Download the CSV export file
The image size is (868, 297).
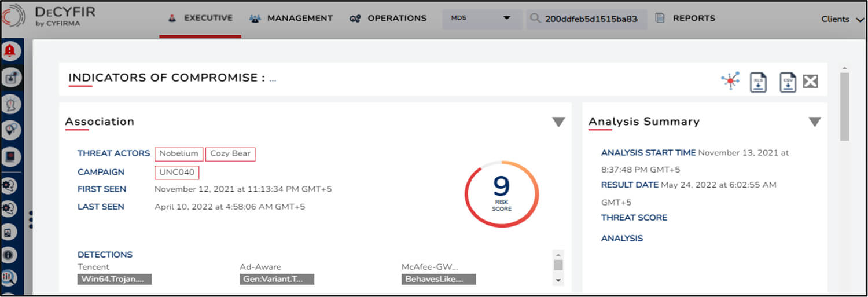787,82
